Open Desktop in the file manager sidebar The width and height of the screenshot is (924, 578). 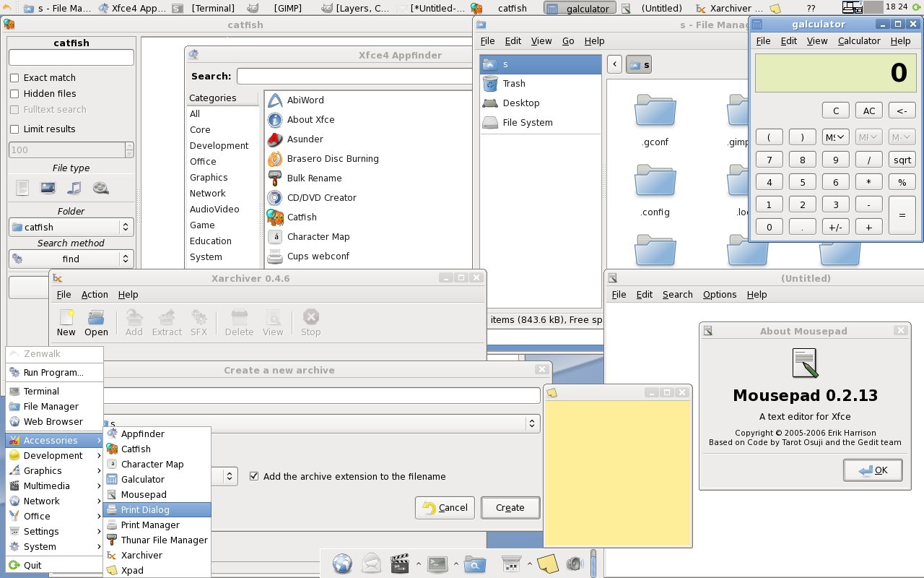click(x=540, y=103)
